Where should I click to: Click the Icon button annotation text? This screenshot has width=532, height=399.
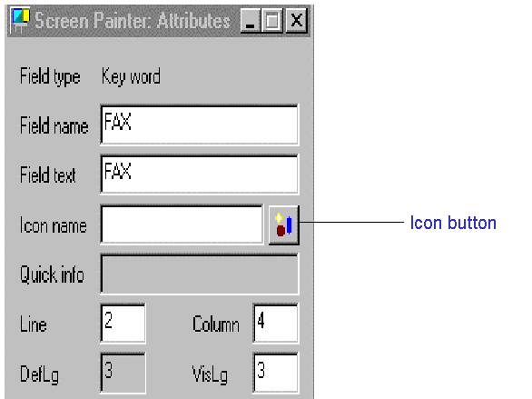tap(453, 223)
